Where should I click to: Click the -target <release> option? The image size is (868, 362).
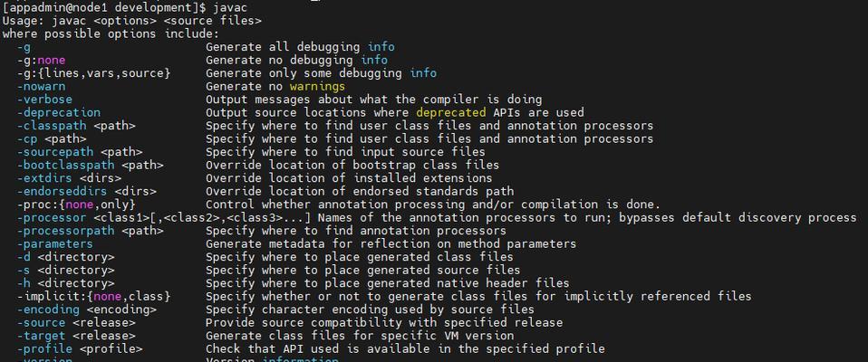pyautogui.click(x=76, y=336)
